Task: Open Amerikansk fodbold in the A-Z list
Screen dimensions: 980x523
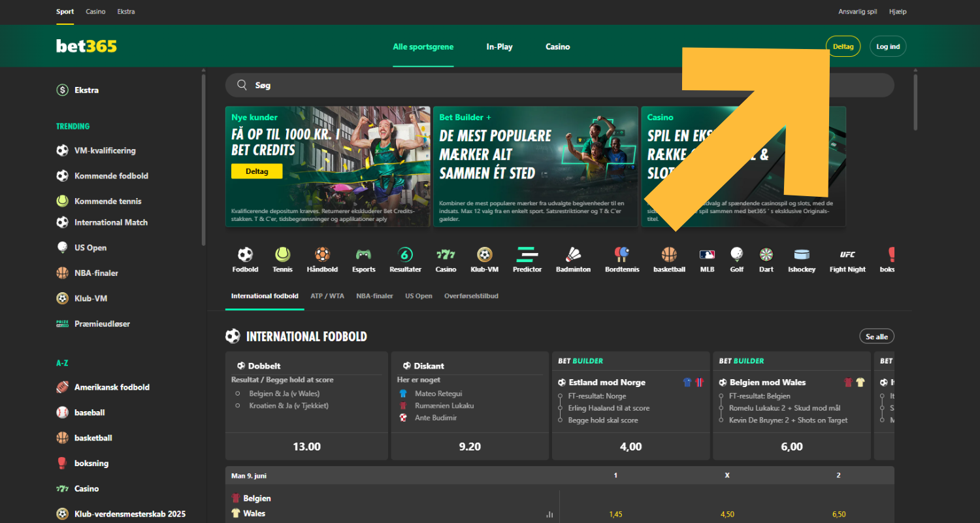Action: (x=103, y=387)
